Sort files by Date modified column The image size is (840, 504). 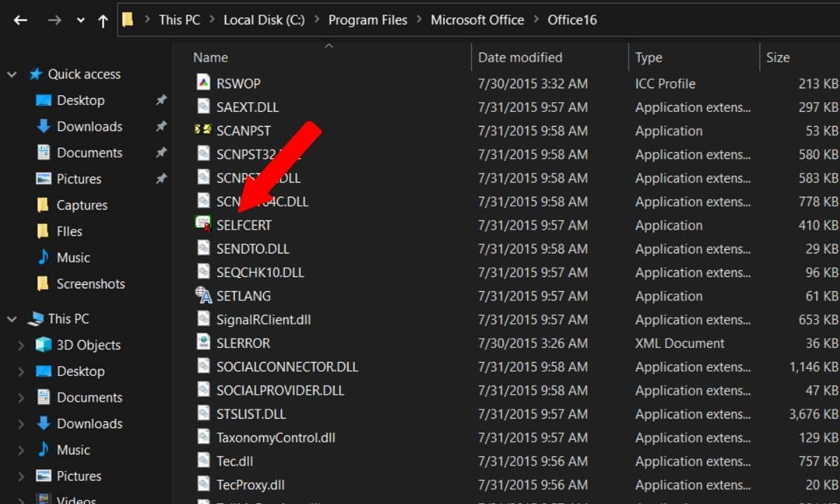[x=519, y=57]
